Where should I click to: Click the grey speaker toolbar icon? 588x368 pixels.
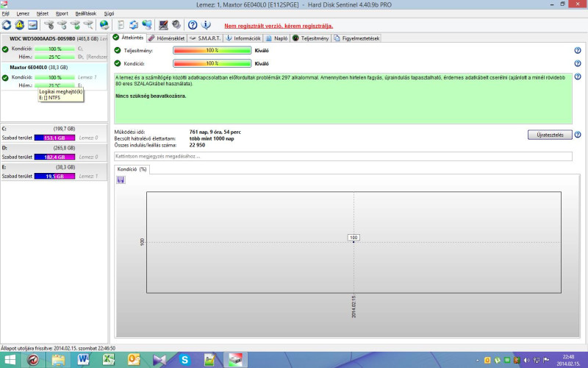(176, 25)
